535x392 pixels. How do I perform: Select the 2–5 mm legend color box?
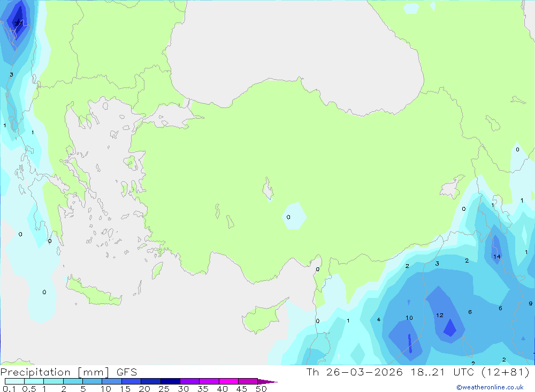(x=73, y=381)
